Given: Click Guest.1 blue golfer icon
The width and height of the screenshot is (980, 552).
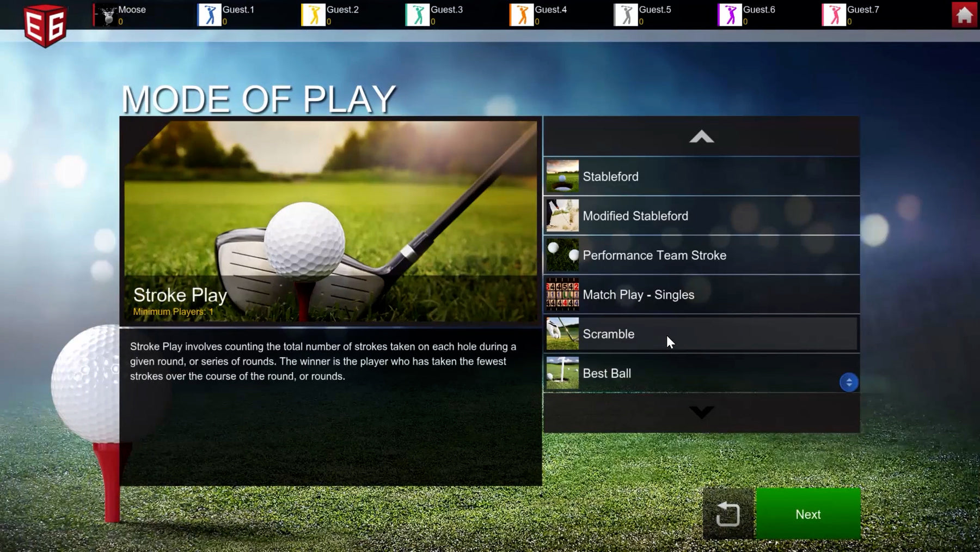Looking at the screenshot, I should [210, 15].
